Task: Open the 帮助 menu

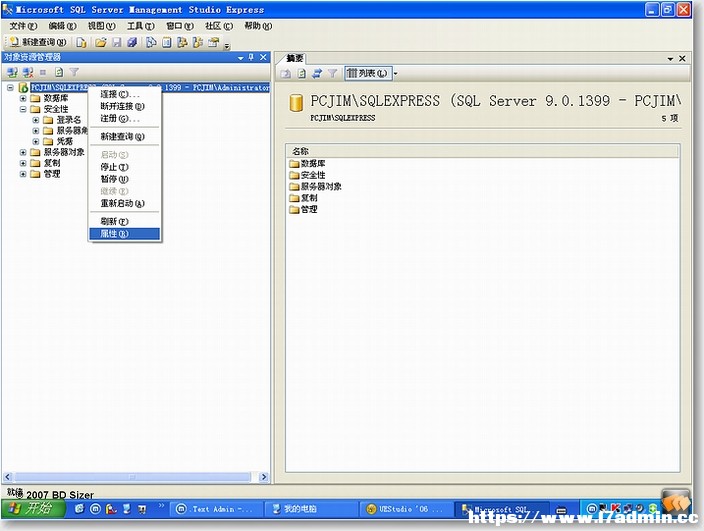Action: (258, 26)
